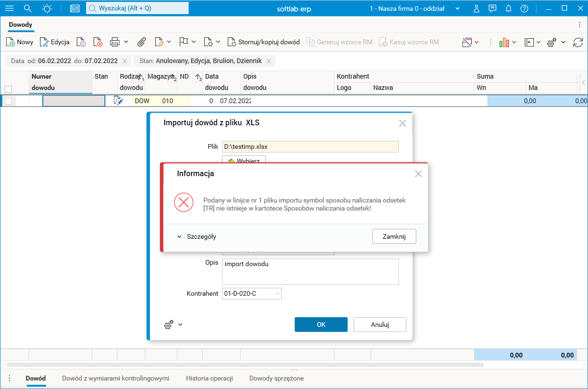Create a new document with Nowy
This screenshot has height=389, width=588.
[20, 42]
